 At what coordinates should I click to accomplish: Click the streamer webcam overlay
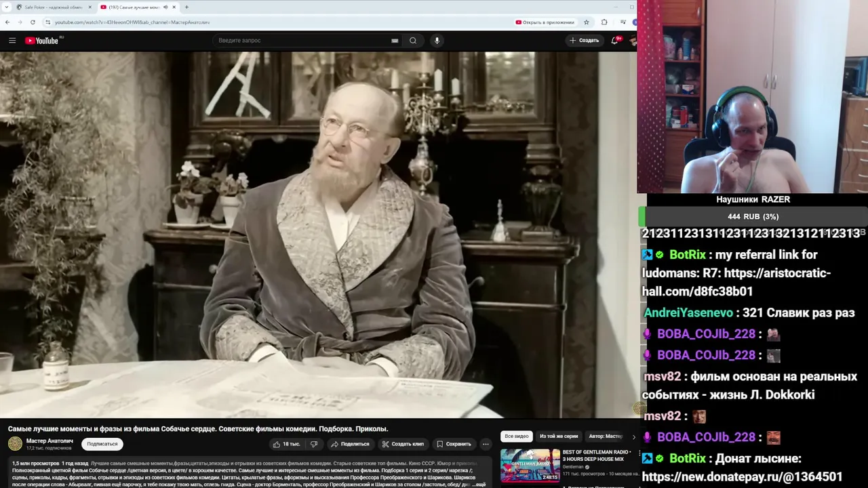click(x=753, y=97)
